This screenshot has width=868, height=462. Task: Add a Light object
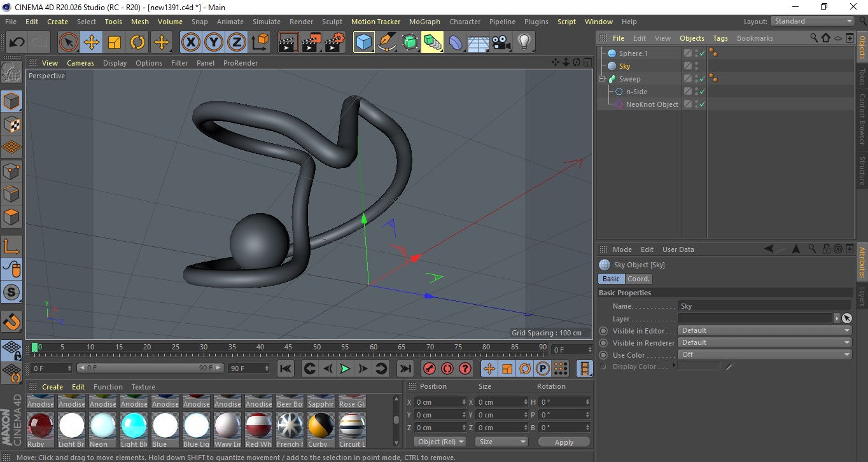coord(524,43)
